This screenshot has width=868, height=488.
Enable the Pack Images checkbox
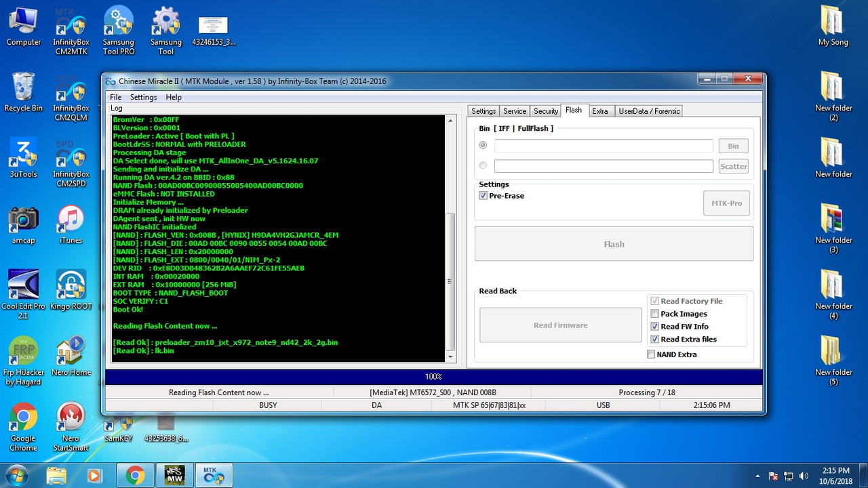tap(654, 314)
